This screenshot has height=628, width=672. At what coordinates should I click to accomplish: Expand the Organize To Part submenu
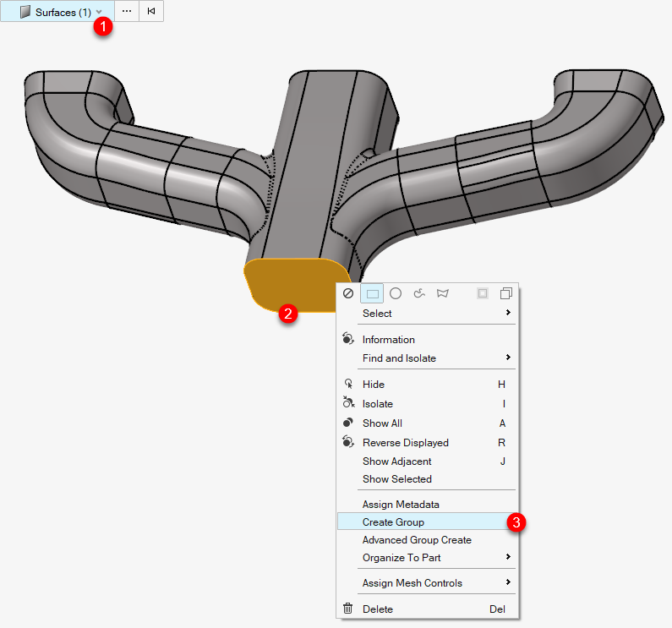tap(427, 558)
